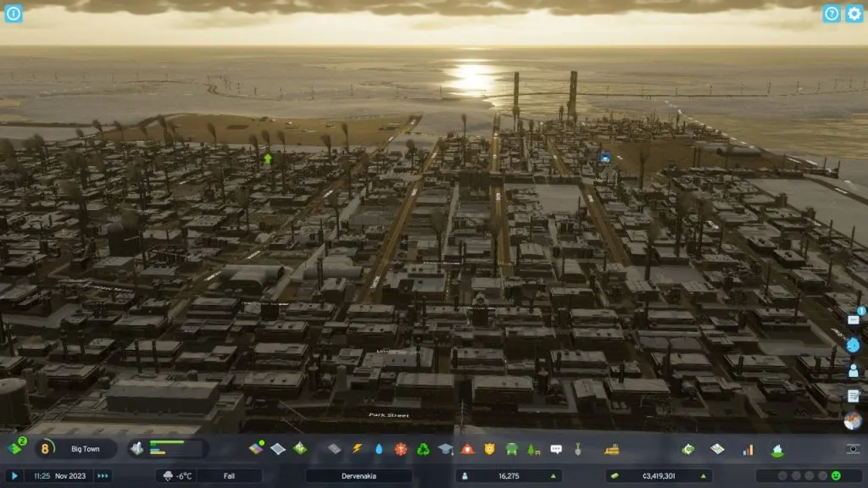Open the followed citizens person icon
Viewport: 868px width, 488px height.
(x=853, y=370)
